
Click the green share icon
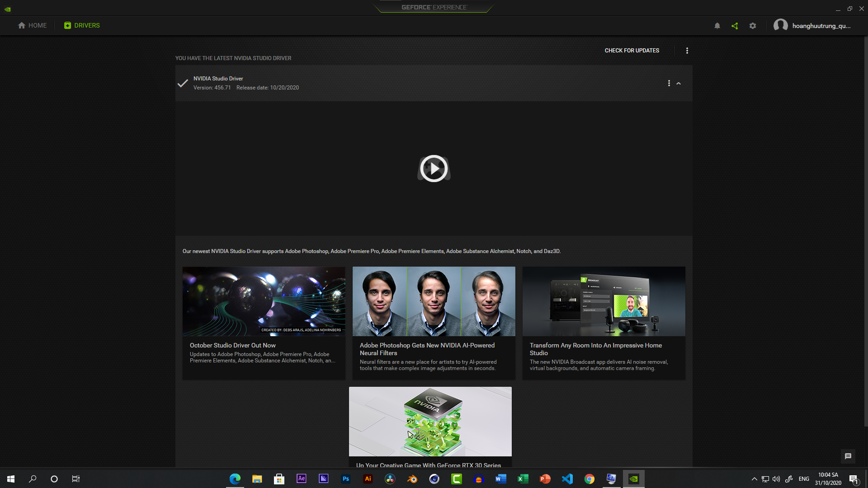735,26
